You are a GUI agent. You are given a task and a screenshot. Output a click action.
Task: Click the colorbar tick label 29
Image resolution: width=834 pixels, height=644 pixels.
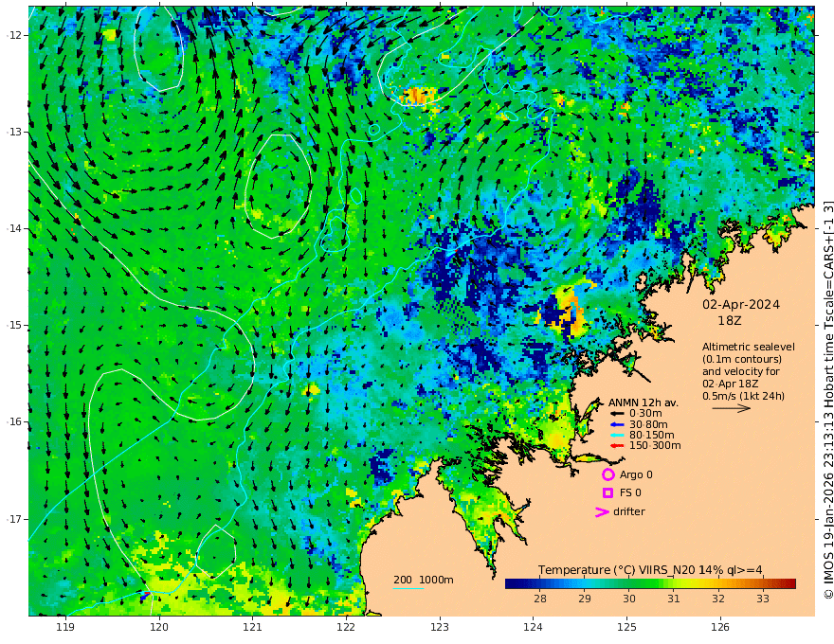(585, 599)
